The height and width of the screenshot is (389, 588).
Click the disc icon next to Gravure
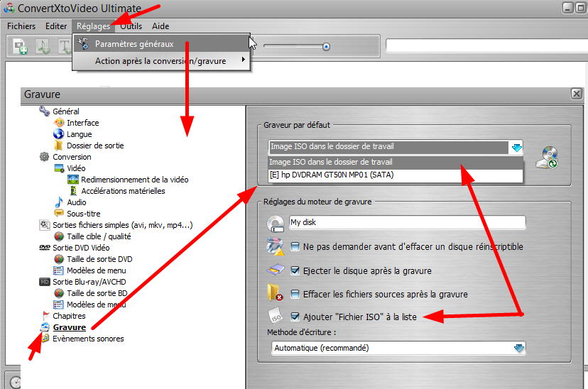point(45,327)
